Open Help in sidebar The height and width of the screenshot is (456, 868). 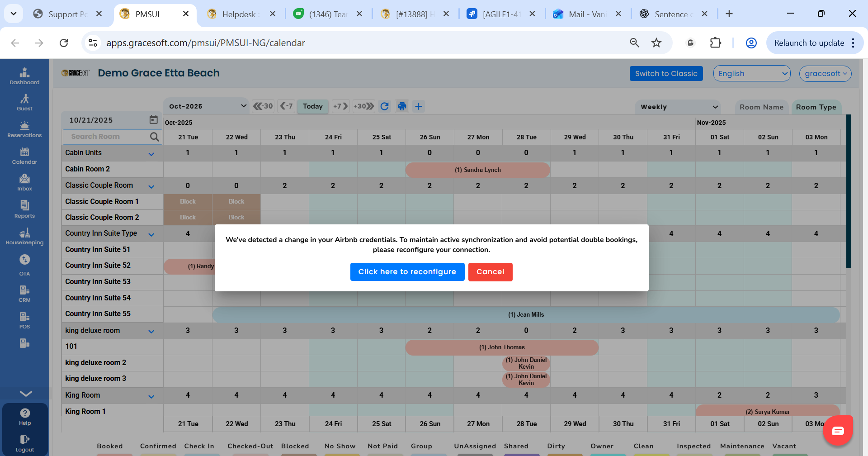click(x=25, y=417)
